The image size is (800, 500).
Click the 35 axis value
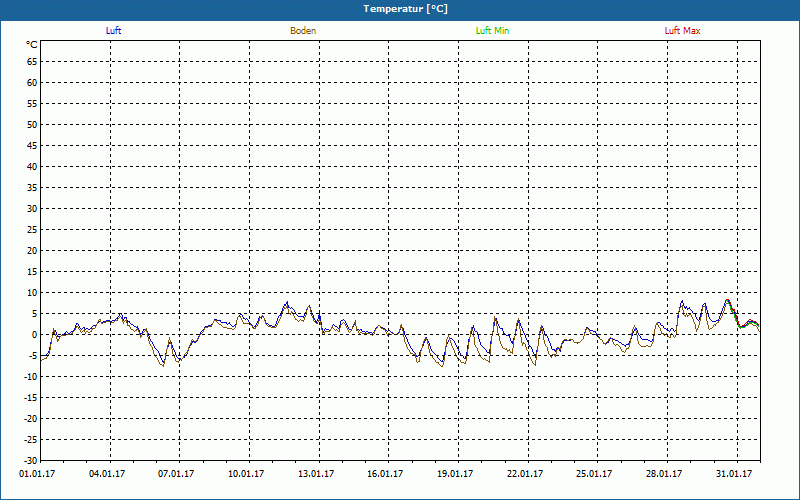(32, 188)
